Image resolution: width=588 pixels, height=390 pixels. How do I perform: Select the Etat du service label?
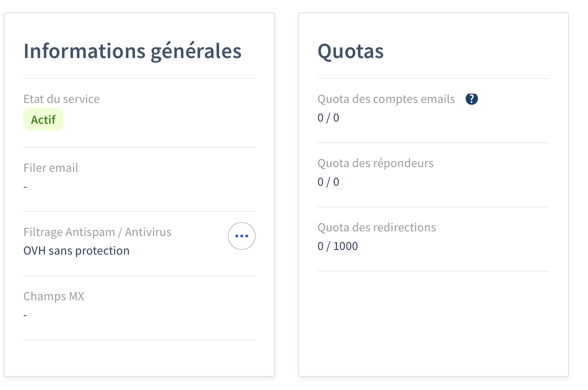(x=62, y=99)
